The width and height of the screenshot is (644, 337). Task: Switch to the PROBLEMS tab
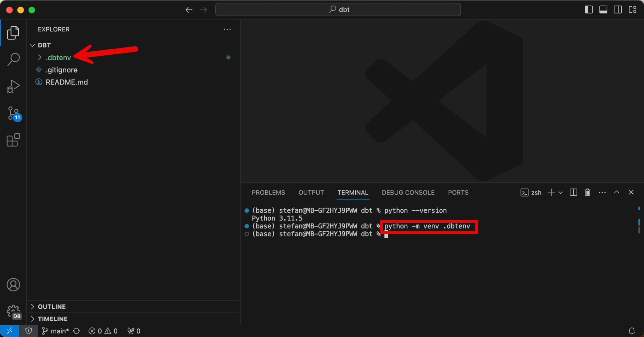(x=268, y=192)
